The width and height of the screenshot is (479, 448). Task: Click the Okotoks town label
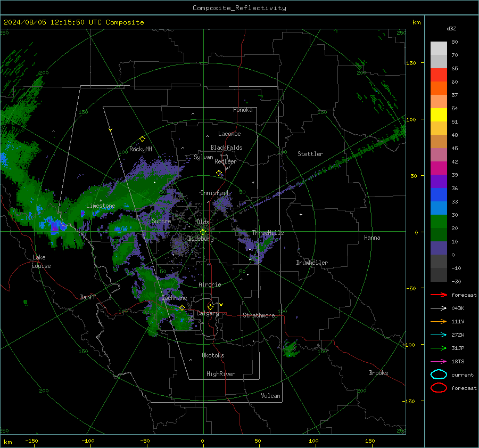pyautogui.click(x=213, y=355)
